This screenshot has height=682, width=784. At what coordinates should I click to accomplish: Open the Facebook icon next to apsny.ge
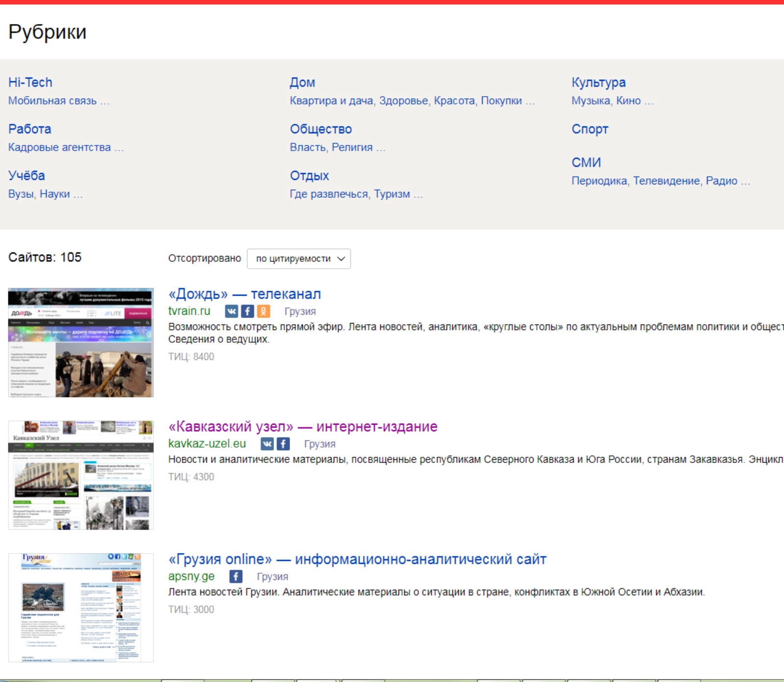click(x=236, y=577)
